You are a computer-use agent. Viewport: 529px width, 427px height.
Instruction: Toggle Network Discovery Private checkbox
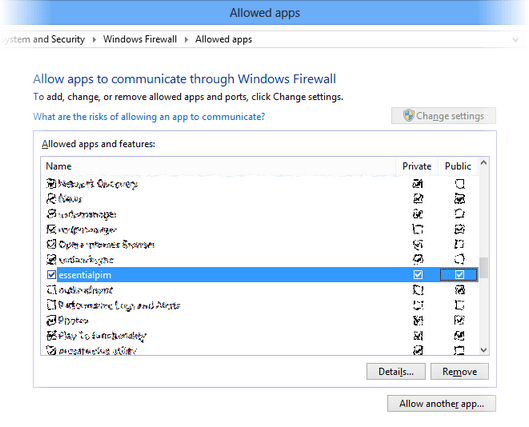tap(418, 184)
